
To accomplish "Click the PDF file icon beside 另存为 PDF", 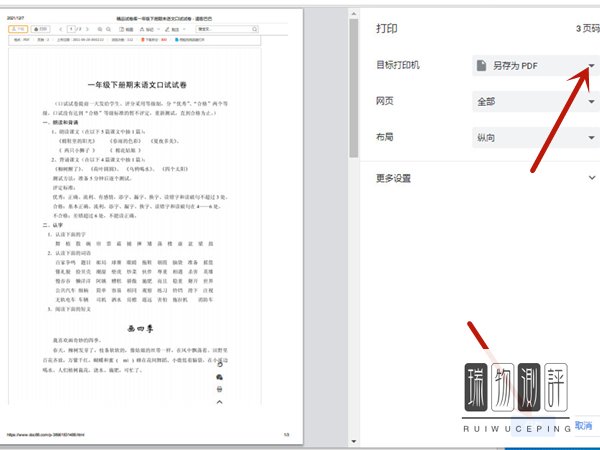I will 481,65.
